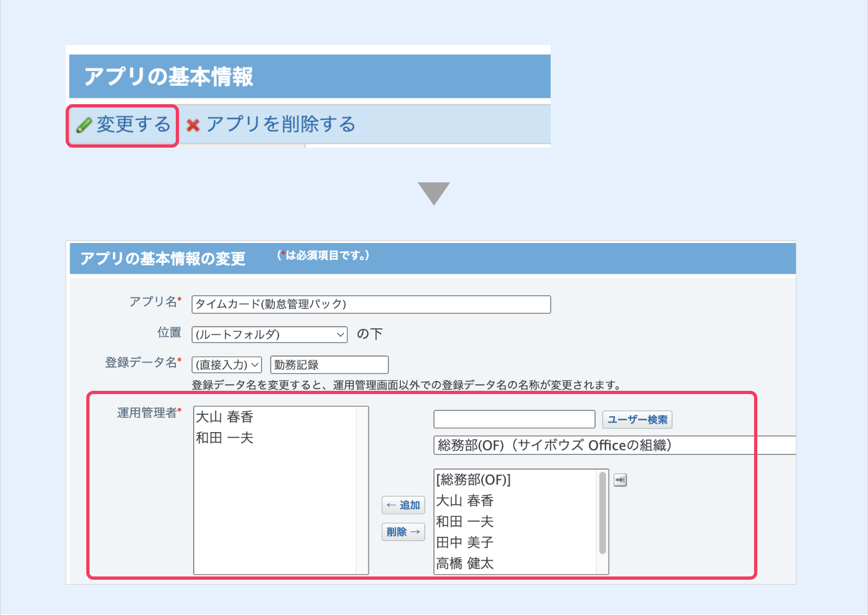Click the 削除 → button

(x=403, y=532)
